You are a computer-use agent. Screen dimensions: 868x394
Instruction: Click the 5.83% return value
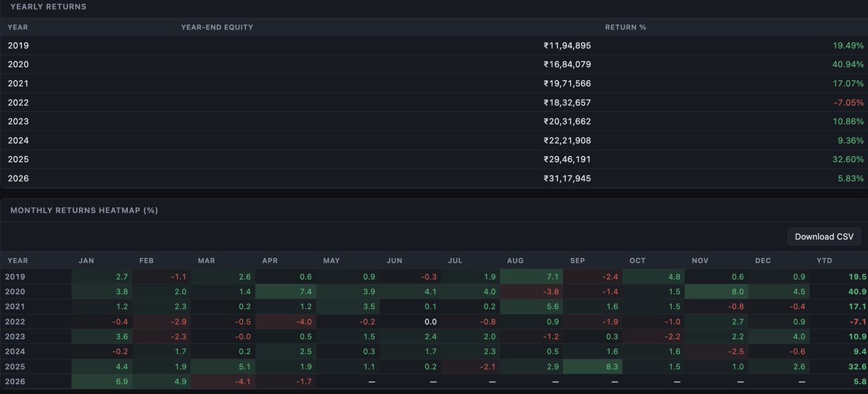tap(850, 178)
